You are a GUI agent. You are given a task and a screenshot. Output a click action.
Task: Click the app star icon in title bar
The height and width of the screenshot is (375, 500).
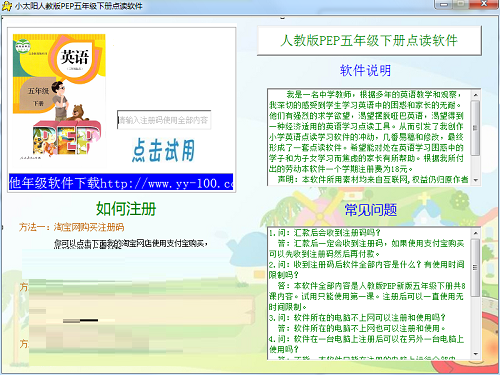(x=6, y=6)
